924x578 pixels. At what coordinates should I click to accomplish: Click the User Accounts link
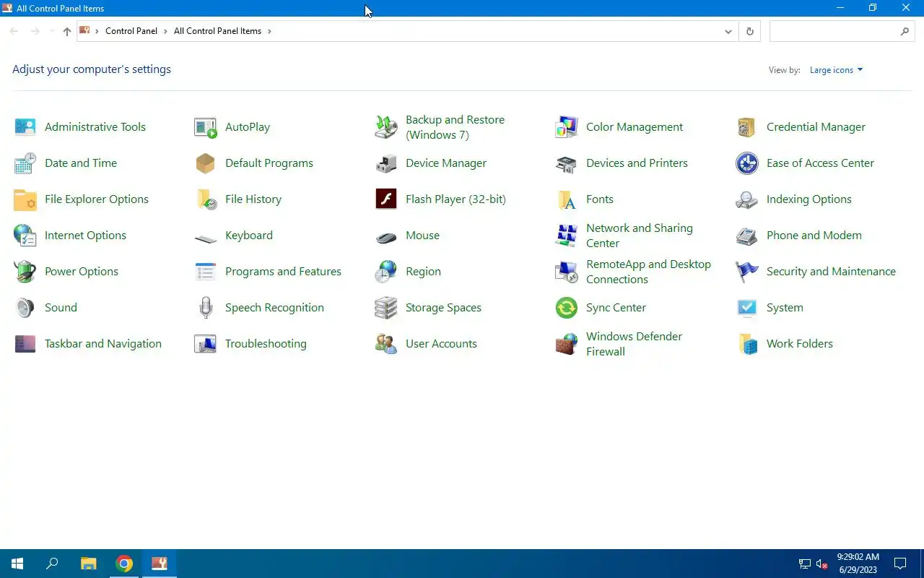[x=441, y=344]
